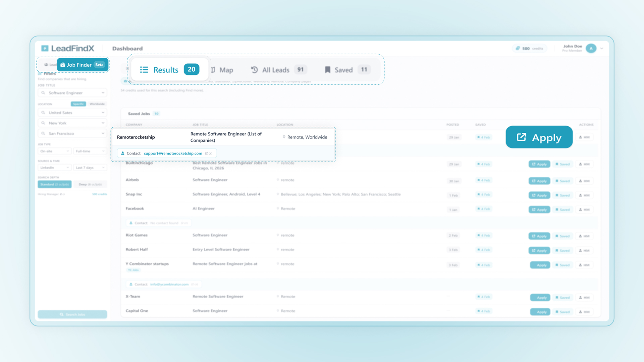Switch to the Saved tab

(x=347, y=70)
